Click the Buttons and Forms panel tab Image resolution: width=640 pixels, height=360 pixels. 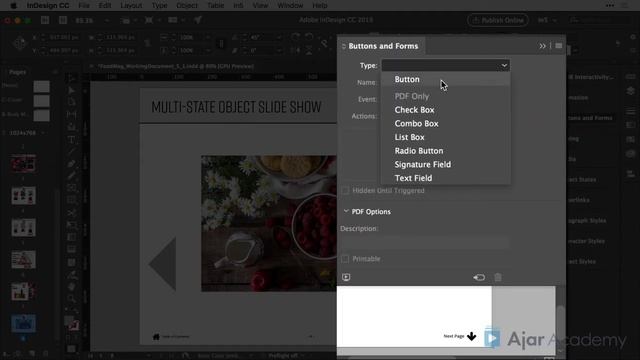pyautogui.click(x=383, y=46)
